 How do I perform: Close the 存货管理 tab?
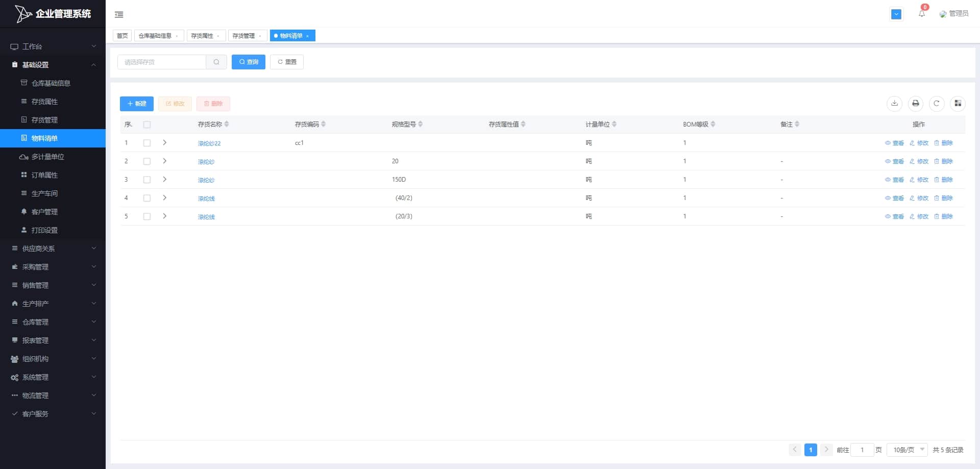(x=260, y=36)
